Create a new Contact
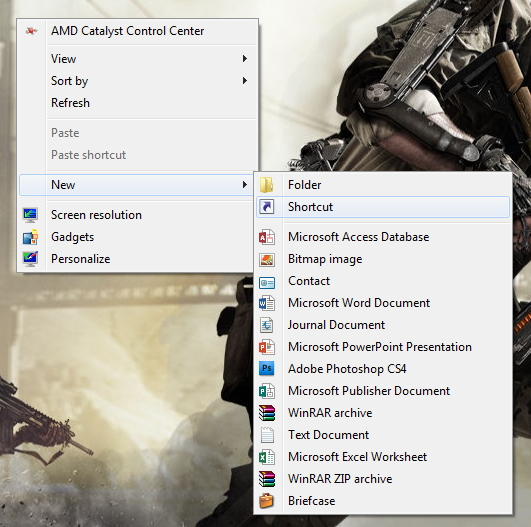The image size is (531, 527). 383,281
